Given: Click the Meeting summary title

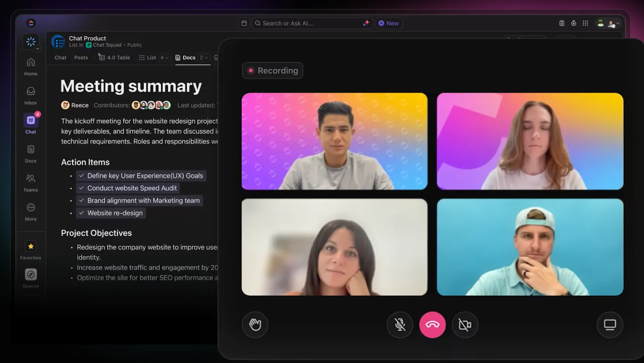Looking at the screenshot, I should point(131,86).
